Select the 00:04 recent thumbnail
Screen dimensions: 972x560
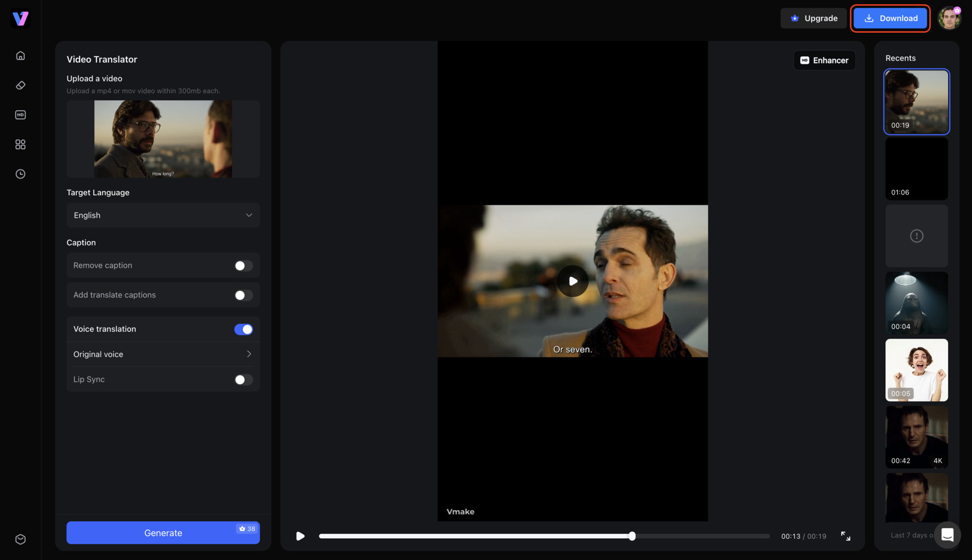pyautogui.click(x=916, y=303)
